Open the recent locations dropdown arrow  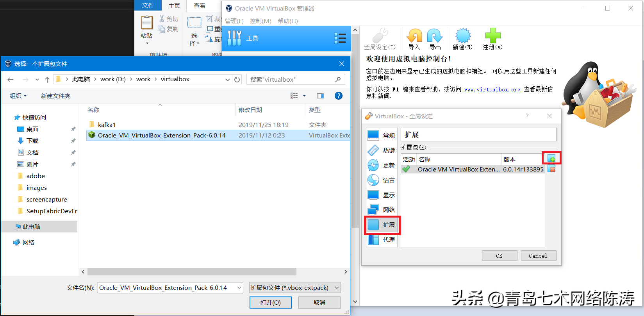[x=37, y=80]
